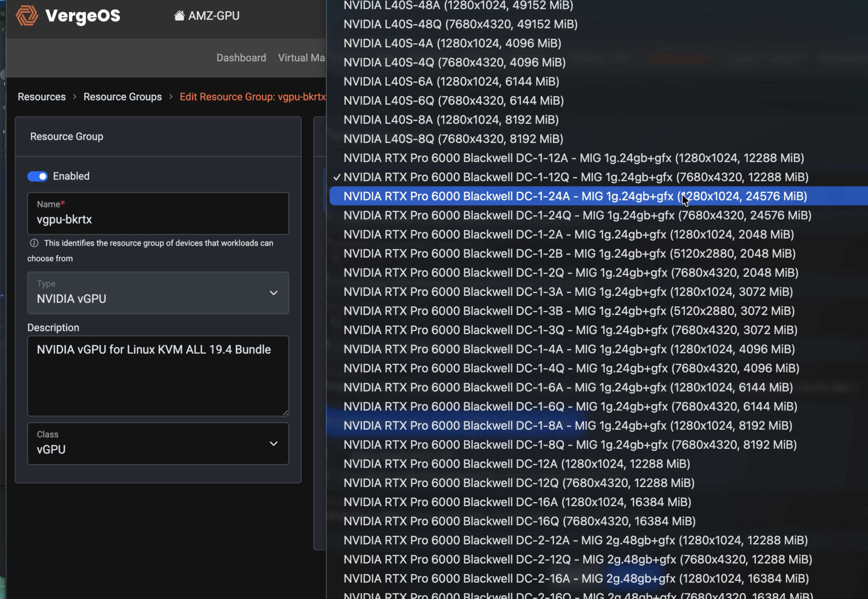Click the Name input field vgpu-bkrtx
The height and width of the screenshot is (599, 868).
(x=158, y=219)
